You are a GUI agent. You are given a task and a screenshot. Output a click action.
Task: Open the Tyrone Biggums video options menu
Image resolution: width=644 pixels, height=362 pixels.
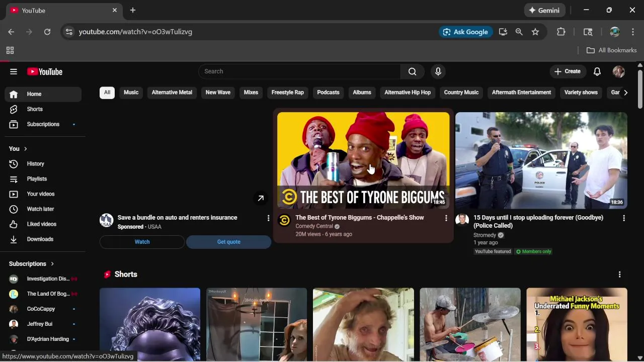pyautogui.click(x=446, y=218)
